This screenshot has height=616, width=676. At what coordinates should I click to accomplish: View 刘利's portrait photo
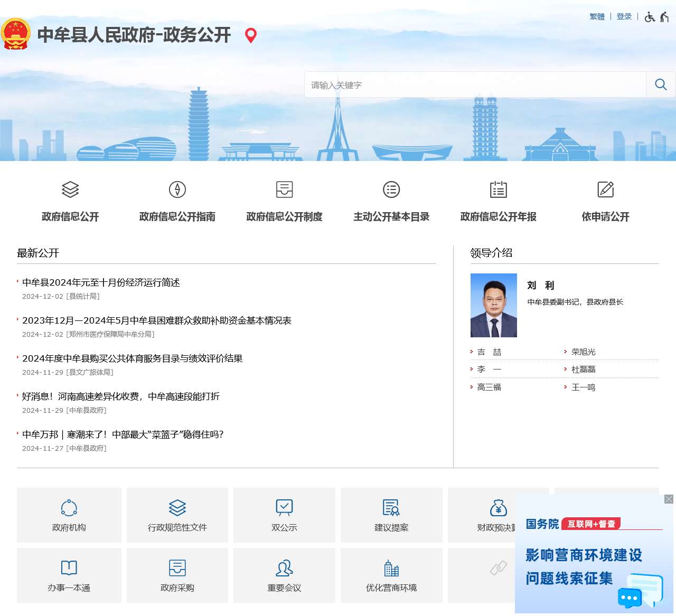click(x=494, y=305)
